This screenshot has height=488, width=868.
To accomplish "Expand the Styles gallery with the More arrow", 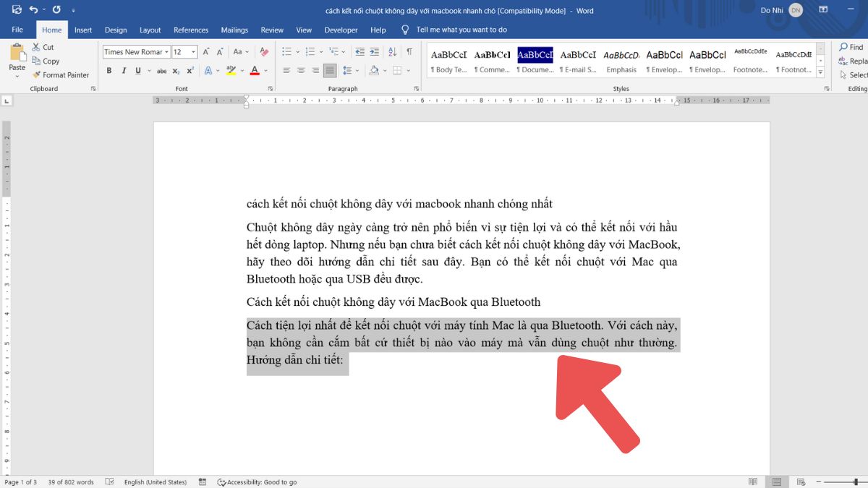I will (x=820, y=73).
